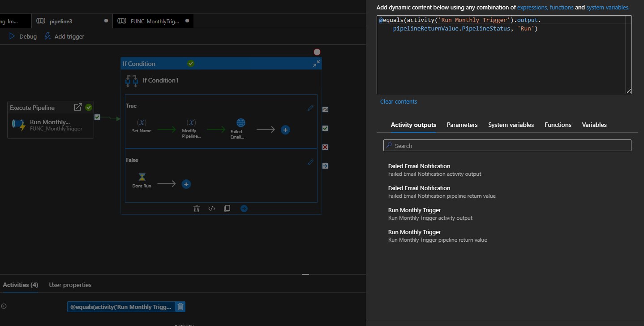Select the Failed Email activity globe icon
Screen dimensions: 644x326
(240, 121)
